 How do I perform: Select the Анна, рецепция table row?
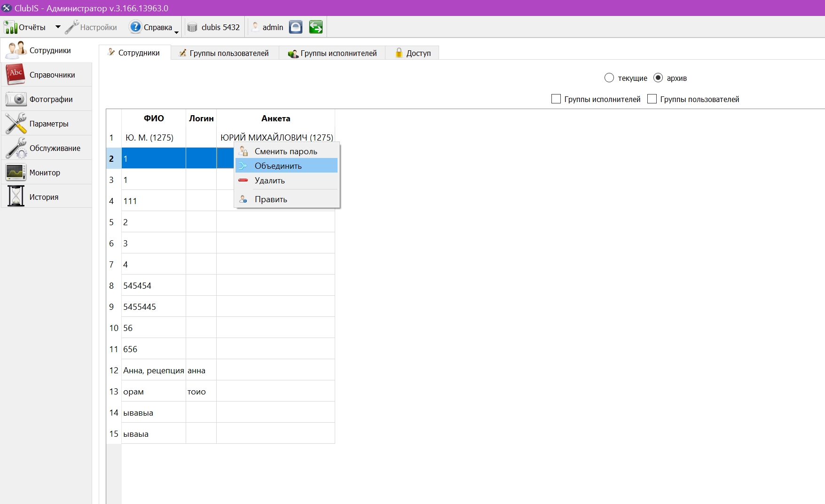click(220, 370)
